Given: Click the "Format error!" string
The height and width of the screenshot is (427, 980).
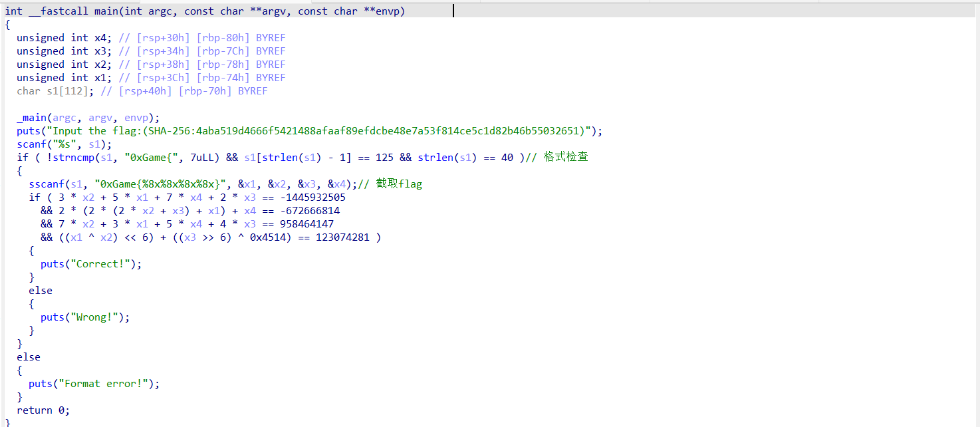Looking at the screenshot, I should tap(106, 384).
